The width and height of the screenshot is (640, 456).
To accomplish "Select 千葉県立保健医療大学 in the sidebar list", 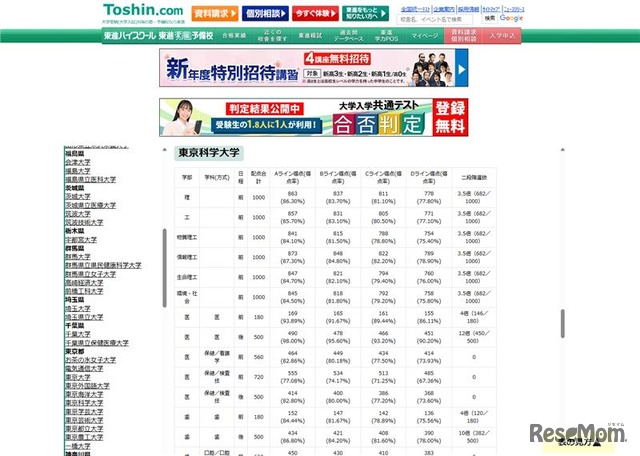I will point(97,343).
